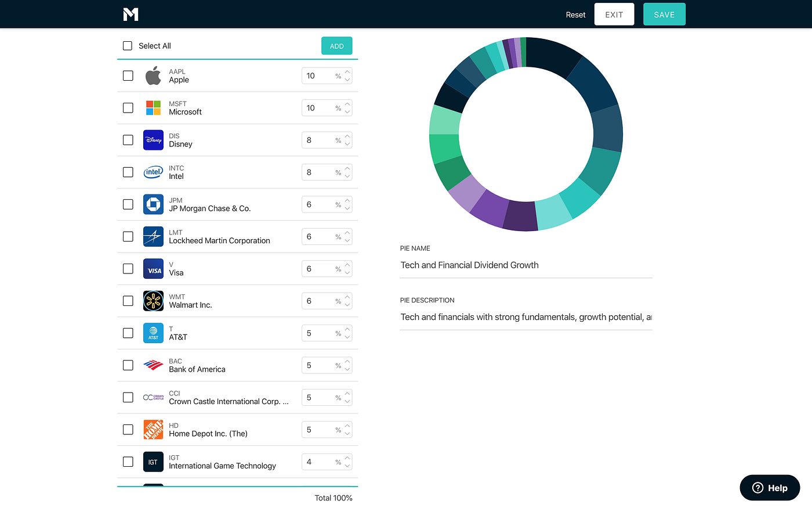Click the "Lockheed Martin Corporation" name
The image size is (812, 508).
click(219, 240)
